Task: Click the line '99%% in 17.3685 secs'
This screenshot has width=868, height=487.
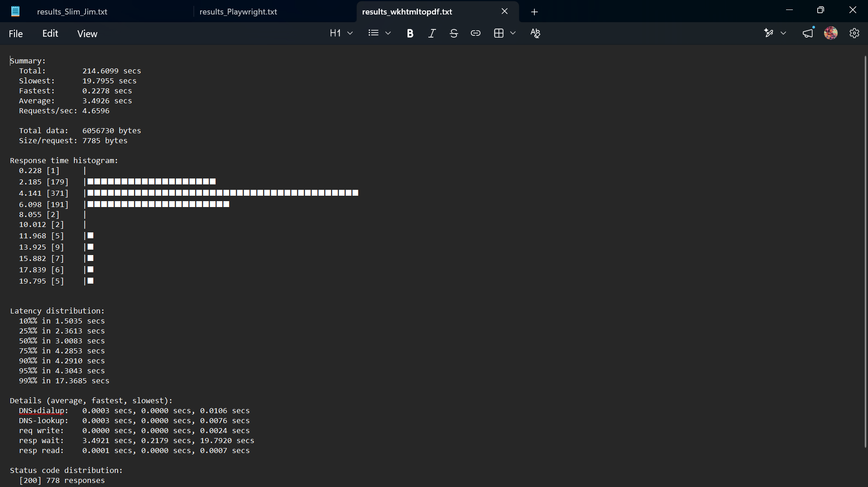Action: pyautogui.click(x=64, y=381)
